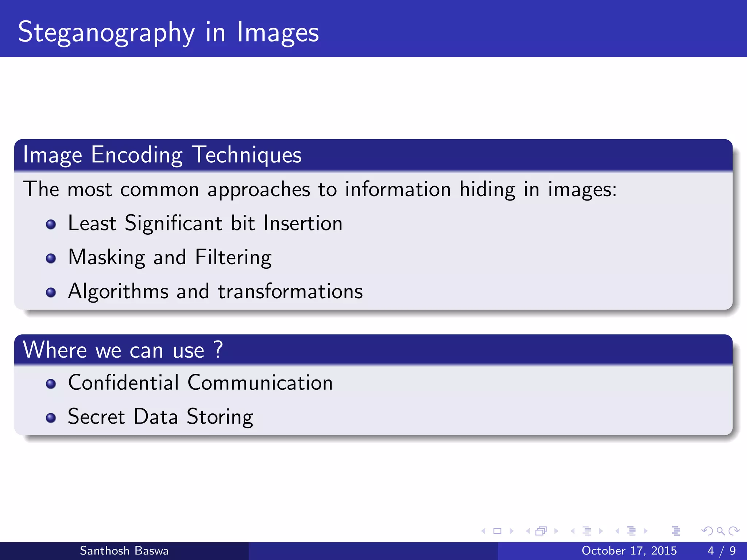
Task: Click the previous slide arrow in navigation bar
Action: pos(483,531)
